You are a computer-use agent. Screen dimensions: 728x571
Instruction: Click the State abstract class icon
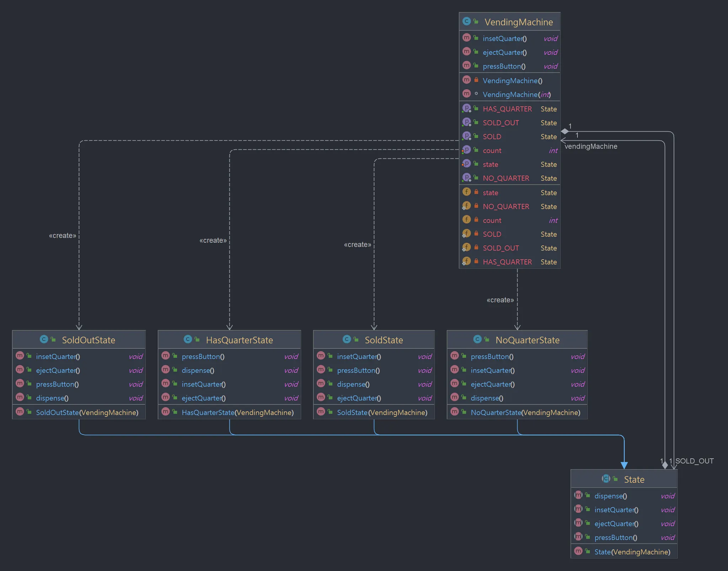pyautogui.click(x=606, y=479)
